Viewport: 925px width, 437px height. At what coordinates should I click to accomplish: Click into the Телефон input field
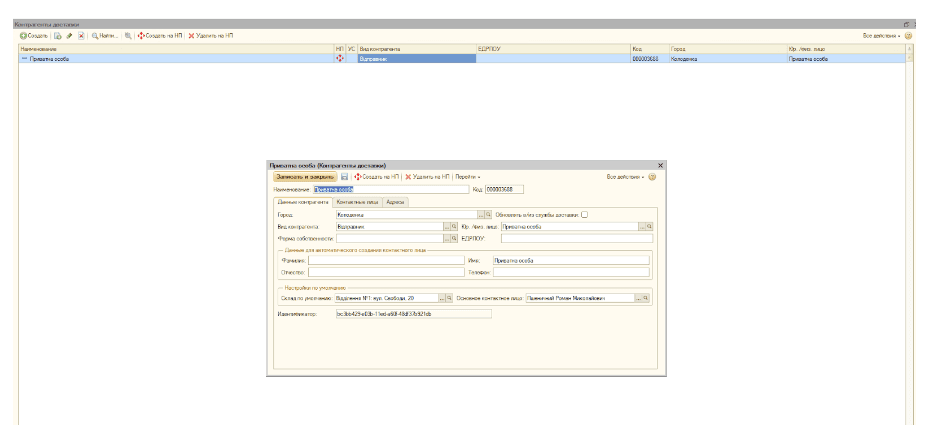[x=563, y=271]
